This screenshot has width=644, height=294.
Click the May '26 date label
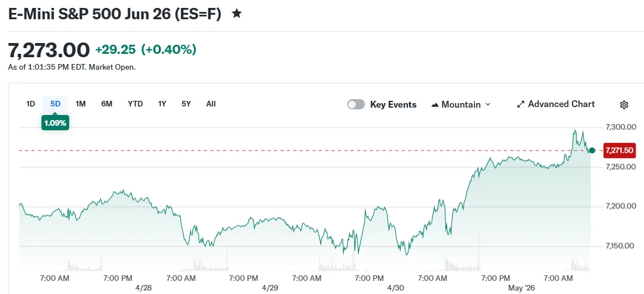pyautogui.click(x=521, y=288)
